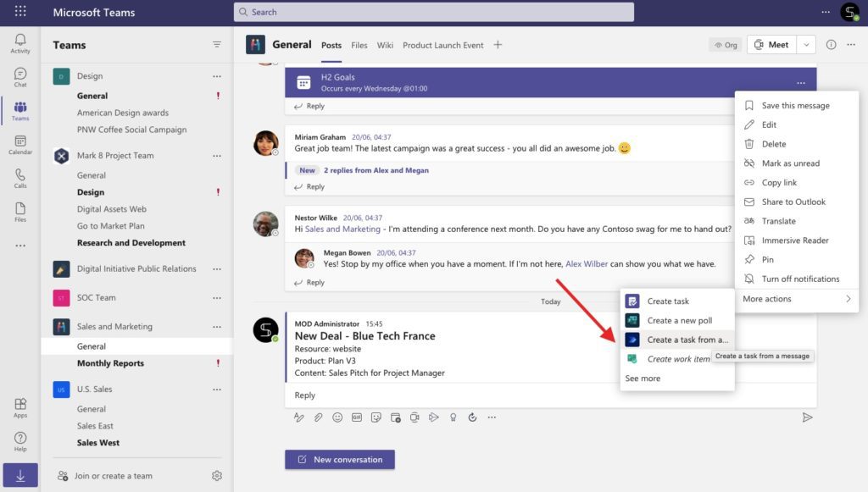Click the Reply field under New Deal
This screenshot has height=492, width=868.
pyautogui.click(x=551, y=395)
